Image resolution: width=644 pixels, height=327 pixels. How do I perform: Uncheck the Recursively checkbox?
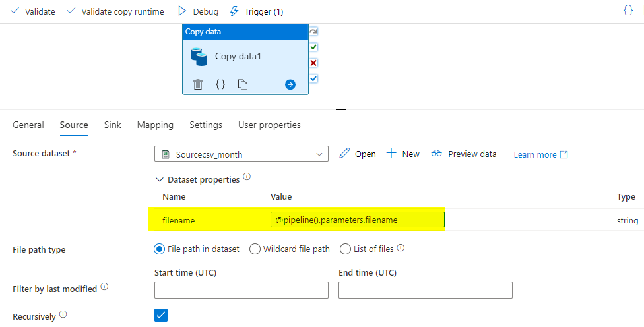point(161,315)
